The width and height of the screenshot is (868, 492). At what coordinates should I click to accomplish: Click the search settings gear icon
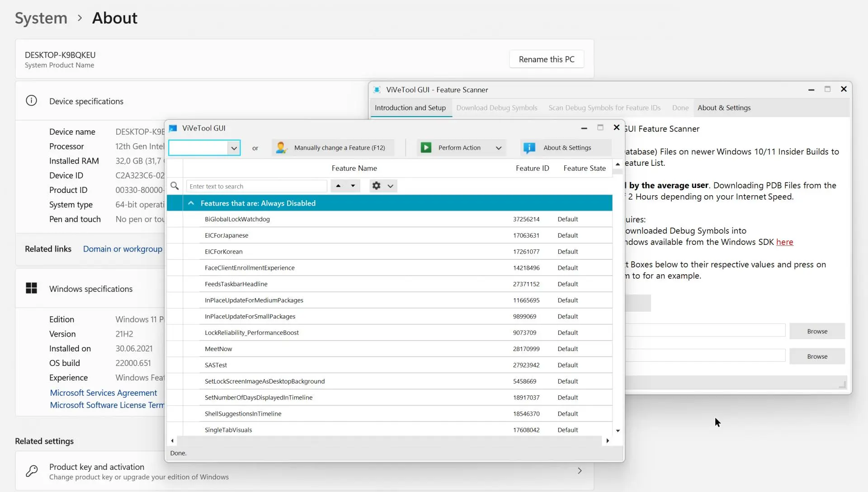(x=376, y=186)
